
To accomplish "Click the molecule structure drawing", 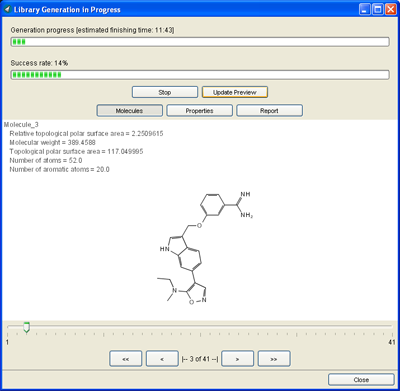I will point(204,248).
